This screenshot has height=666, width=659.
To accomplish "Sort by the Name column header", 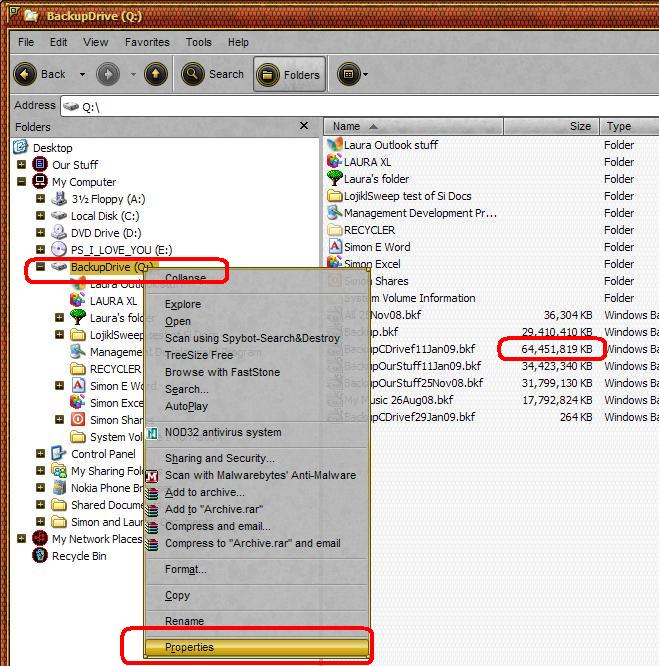I will click(414, 127).
